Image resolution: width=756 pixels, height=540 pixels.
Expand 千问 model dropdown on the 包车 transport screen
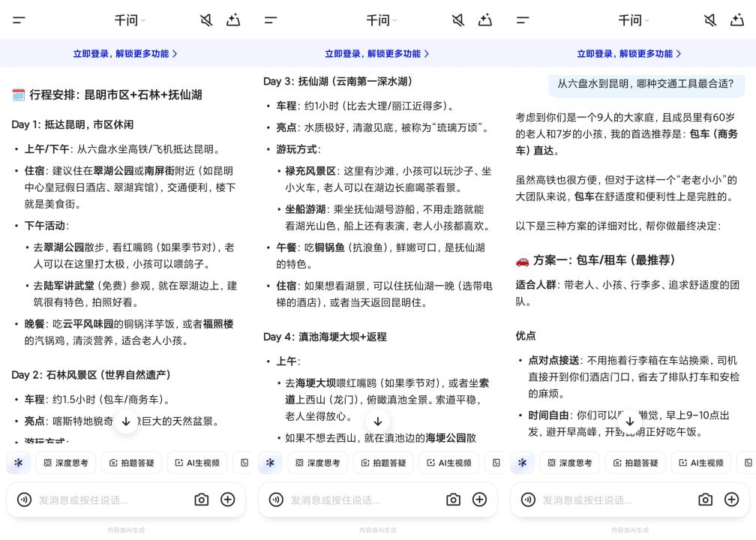pyautogui.click(x=634, y=20)
